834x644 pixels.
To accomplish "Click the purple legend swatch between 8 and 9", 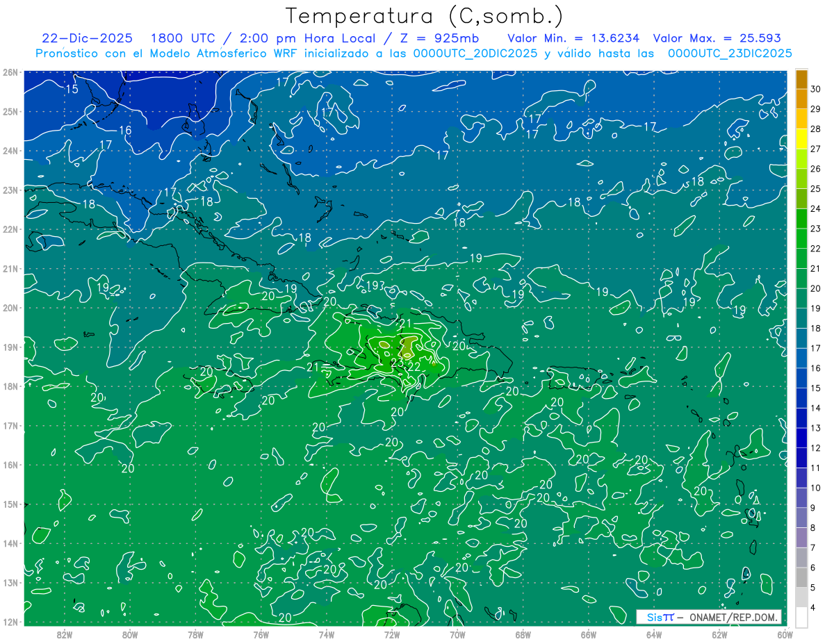I will 801,518.
